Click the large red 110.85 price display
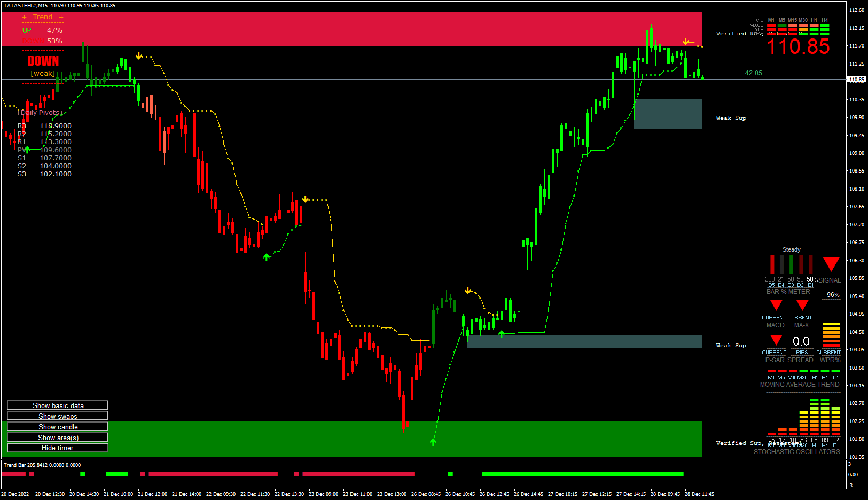The image size is (868, 500). pos(798,46)
